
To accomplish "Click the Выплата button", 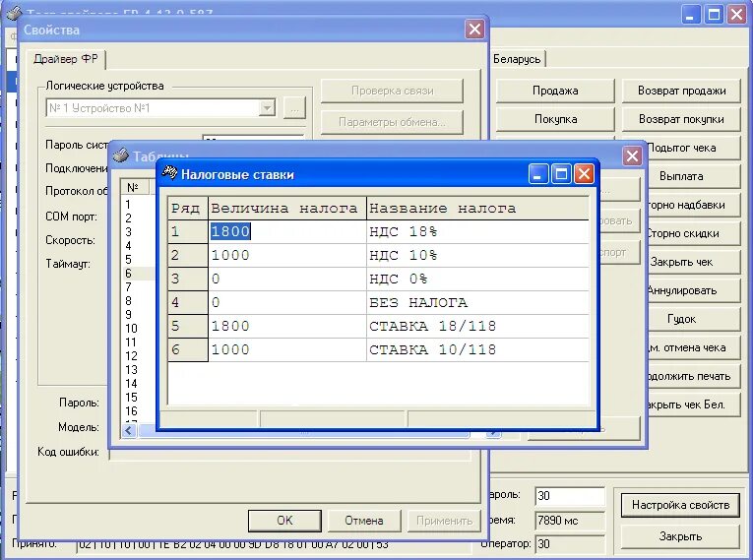I will [x=693, y=176].
